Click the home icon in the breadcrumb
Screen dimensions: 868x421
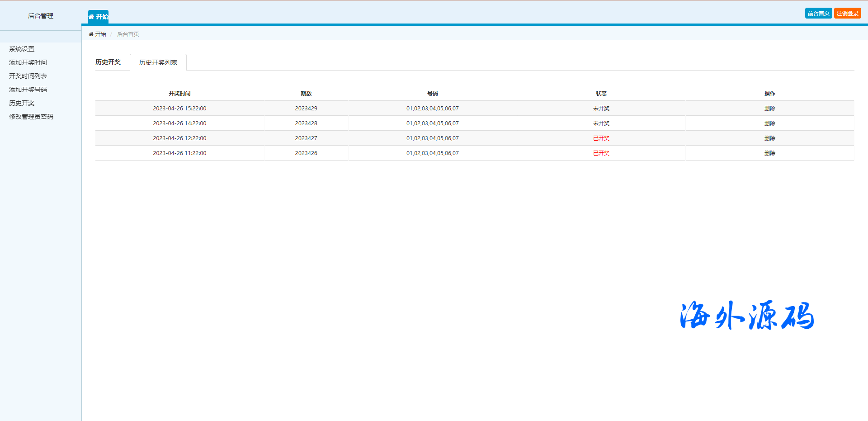[91, 34]
